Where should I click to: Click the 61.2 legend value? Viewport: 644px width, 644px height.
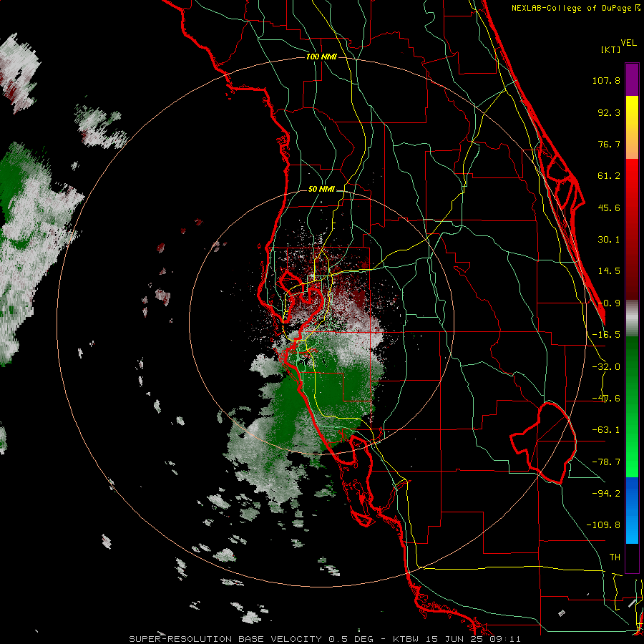(x=609, y=176)
